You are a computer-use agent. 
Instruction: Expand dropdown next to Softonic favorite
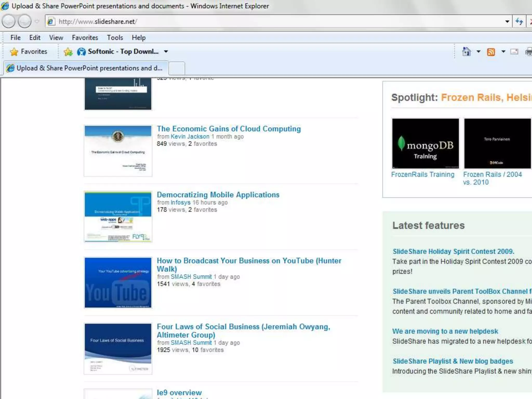point(166,52)
